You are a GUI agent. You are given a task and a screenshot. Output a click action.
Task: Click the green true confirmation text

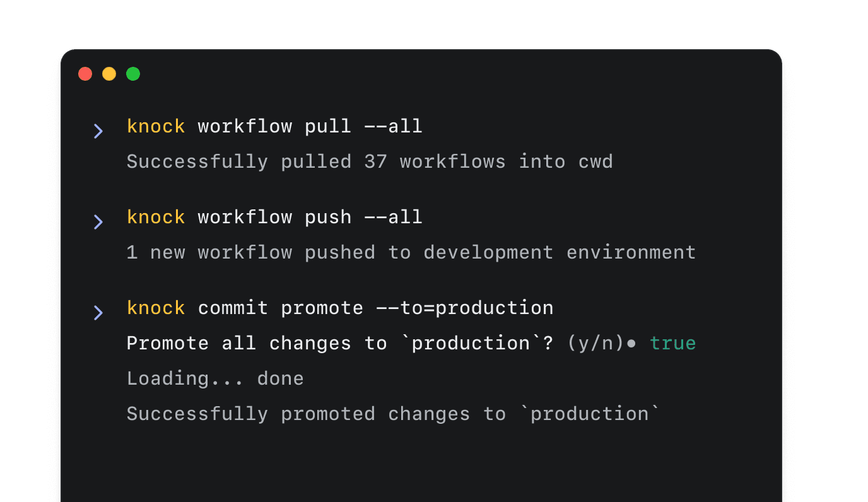(x=672, y=342)
